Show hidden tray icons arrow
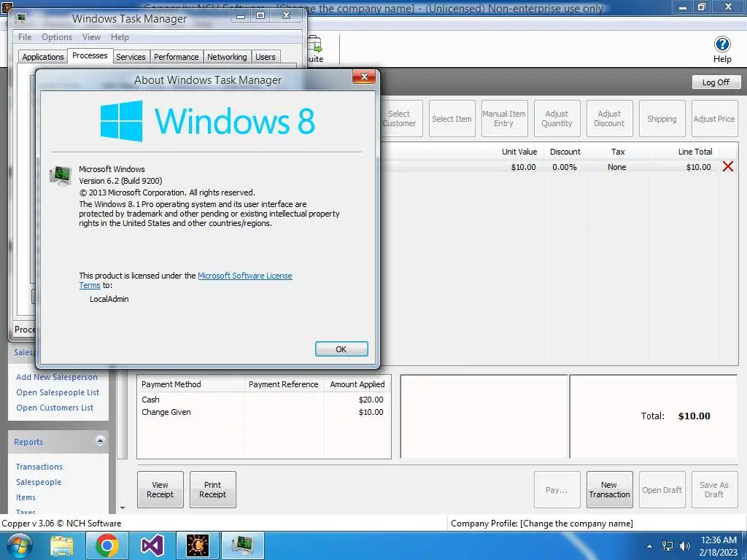Screen dimensions: 747x560 coord(649,546)
